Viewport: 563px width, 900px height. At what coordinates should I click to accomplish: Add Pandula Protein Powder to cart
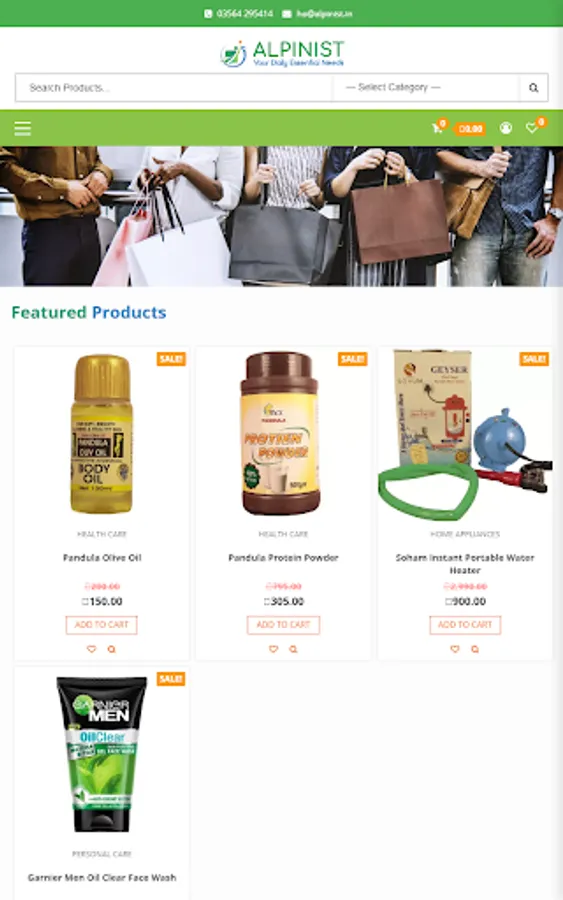pyautogui.click(x=283, y=625)
